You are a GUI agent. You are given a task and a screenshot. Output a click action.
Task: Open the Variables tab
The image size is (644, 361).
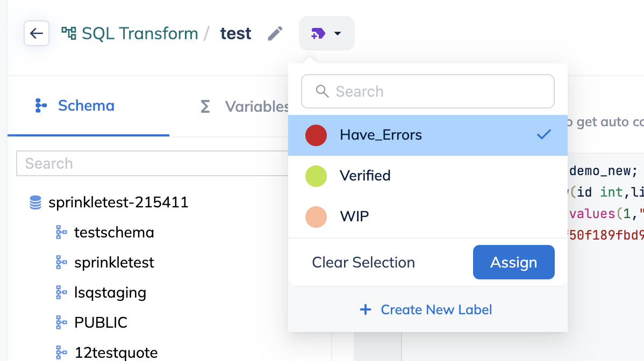point(245,107)
